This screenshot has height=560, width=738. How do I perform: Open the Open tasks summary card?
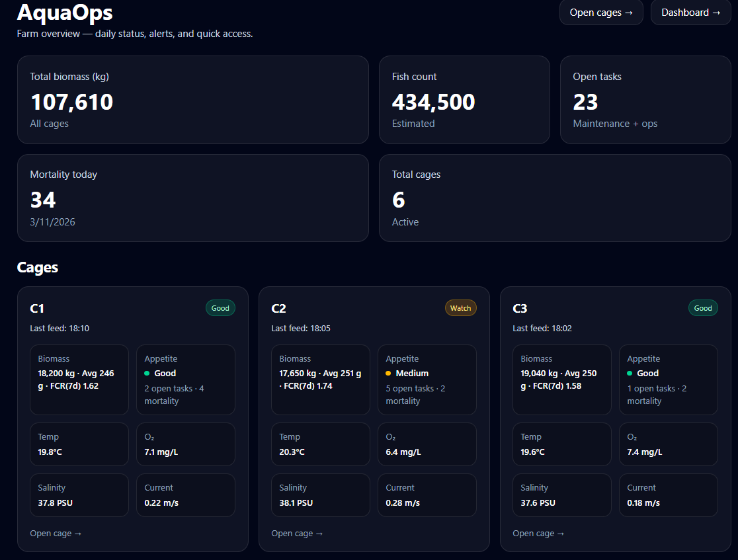(645, 100)
